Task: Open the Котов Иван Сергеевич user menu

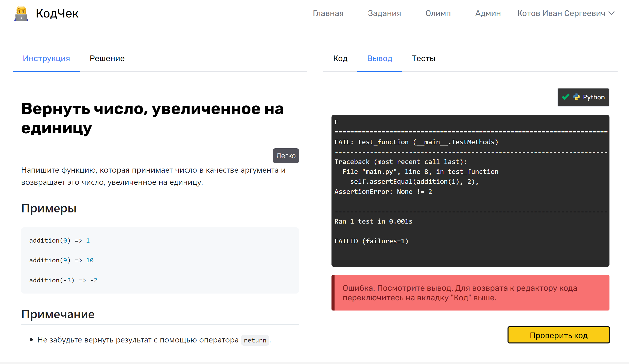Action: point(561,13)
